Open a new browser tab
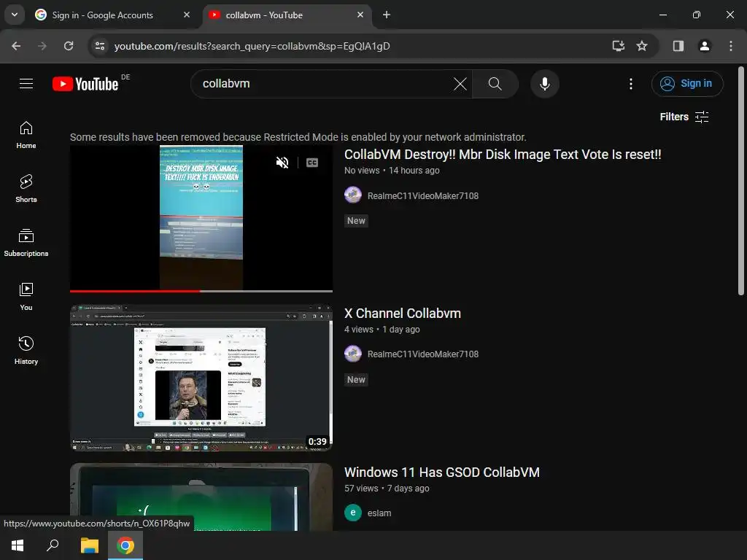 387,15
